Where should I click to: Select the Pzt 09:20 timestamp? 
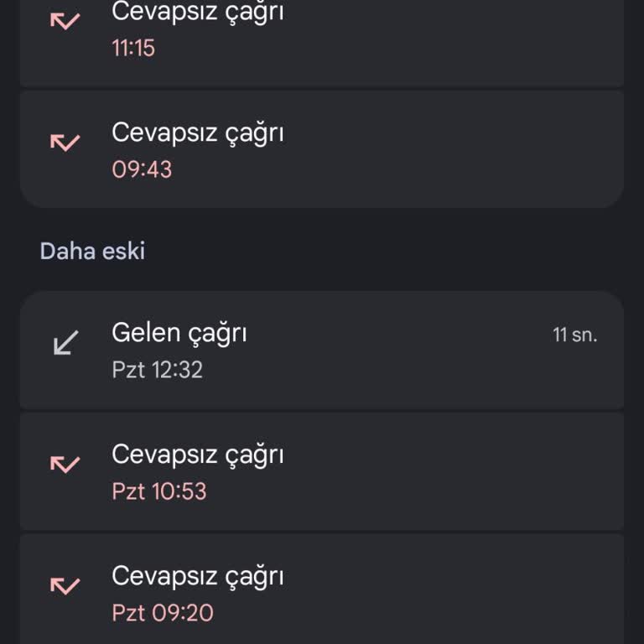click(x=163, y=612)
